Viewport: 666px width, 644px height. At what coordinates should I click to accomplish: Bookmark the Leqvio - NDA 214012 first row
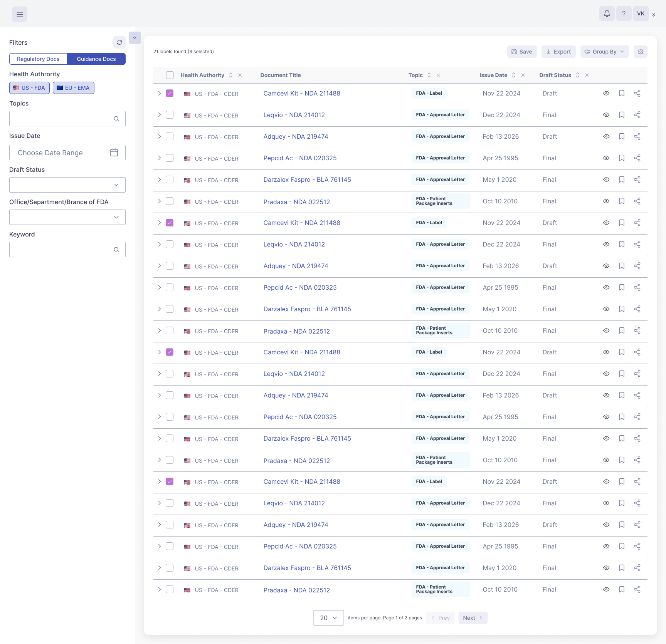coord(622,115)
